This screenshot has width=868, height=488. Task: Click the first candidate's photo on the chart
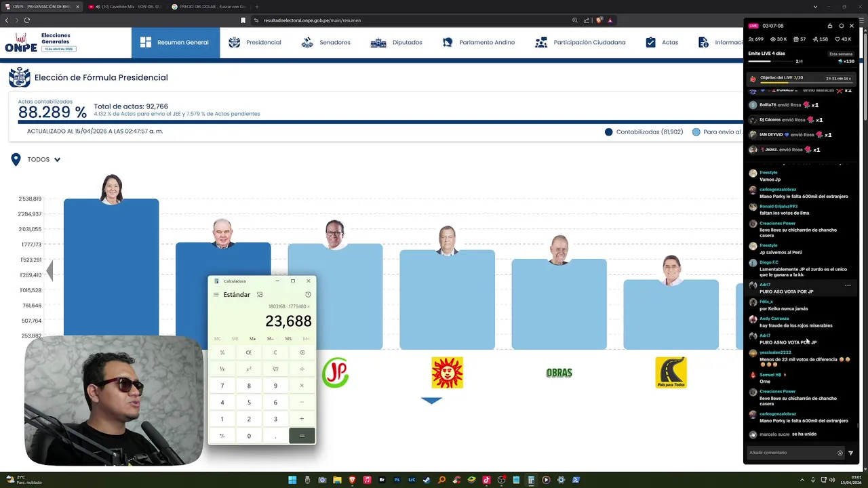tap(111, 189)
